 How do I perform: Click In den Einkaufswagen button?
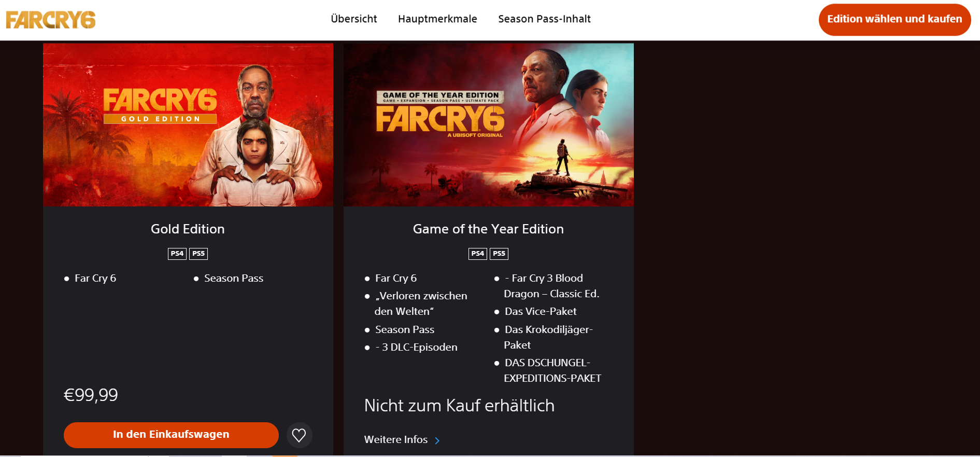click(x=171, y=435)
